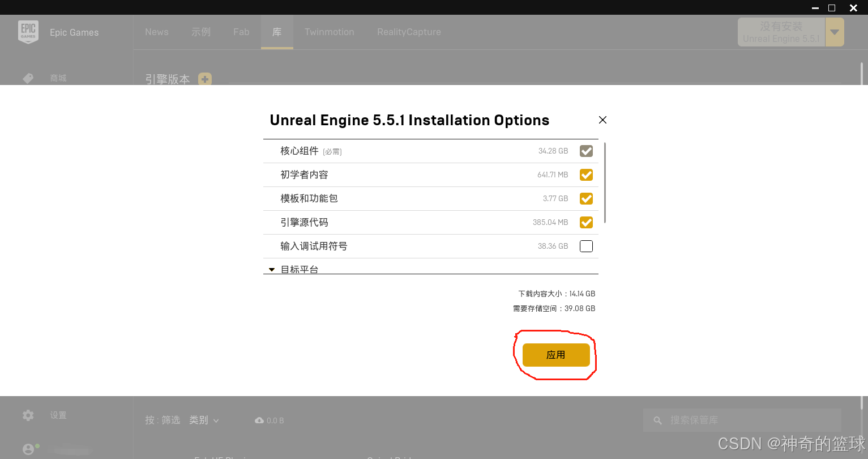
Task: Click the 没有安装 Unreal Engine 5.5.1 button
Action: [x=781, y=32]
